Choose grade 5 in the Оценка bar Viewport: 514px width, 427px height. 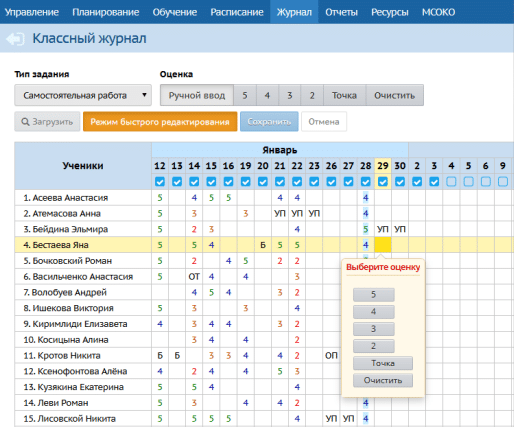[x=245, y=95]
